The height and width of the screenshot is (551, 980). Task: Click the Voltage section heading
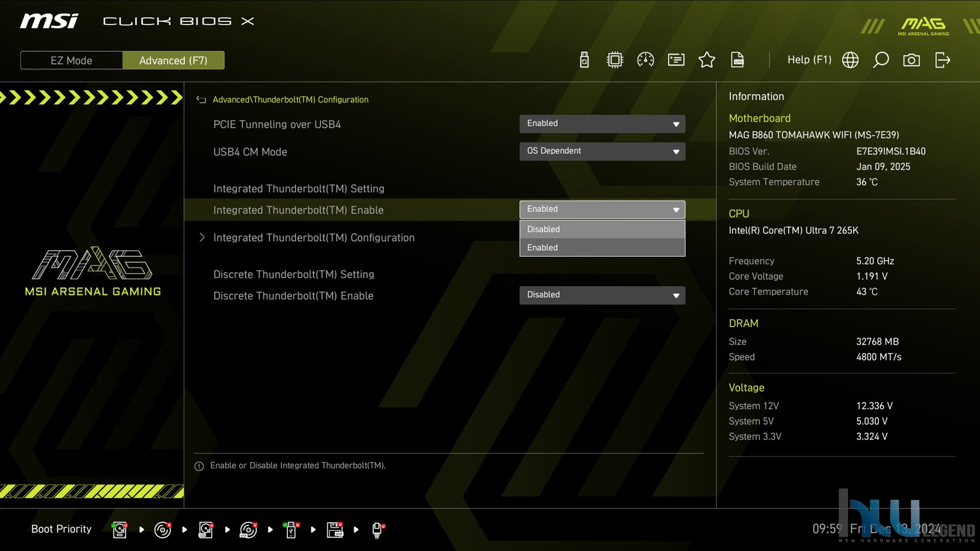coord(746,387)
